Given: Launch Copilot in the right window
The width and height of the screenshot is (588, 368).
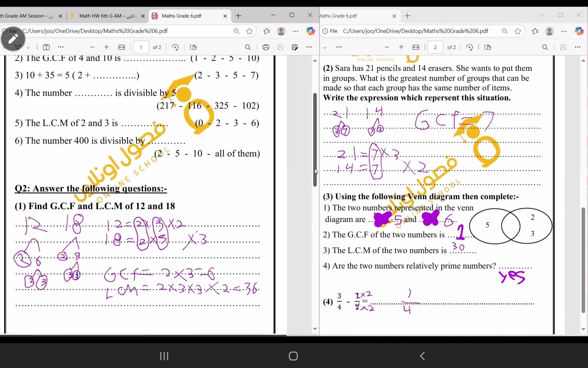Looking at the screenshot, I should tap(579, 31).
